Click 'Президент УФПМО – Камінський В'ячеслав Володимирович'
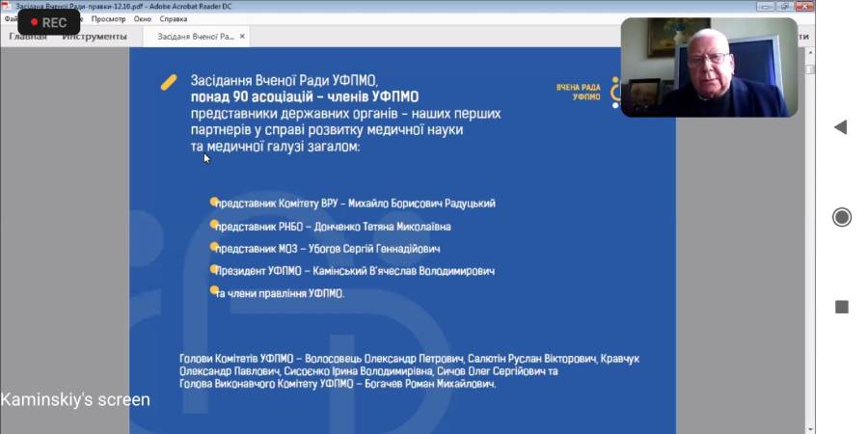Screen dimensions: 868x434 (x=354, y=271)
